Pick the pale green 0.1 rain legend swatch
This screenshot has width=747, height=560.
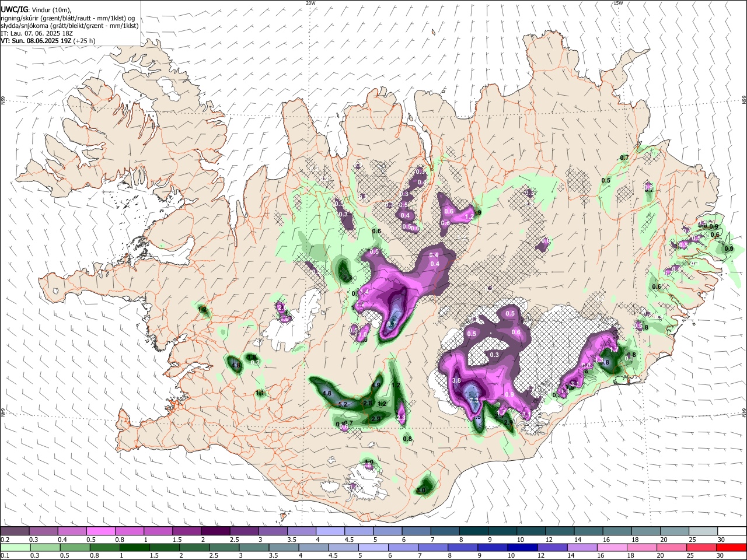(x=15, y=548)
